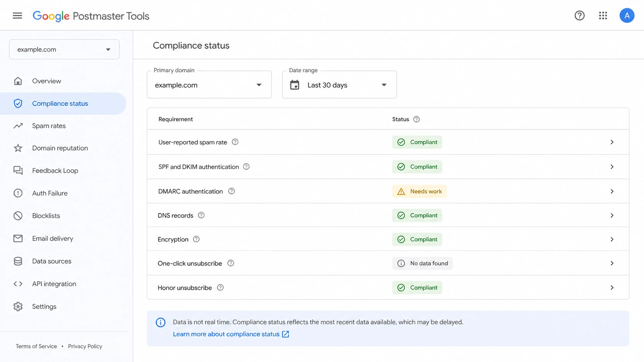Click the Settings gear icon
The height and width of the screenshot is (362, 644).
(18, 307)
